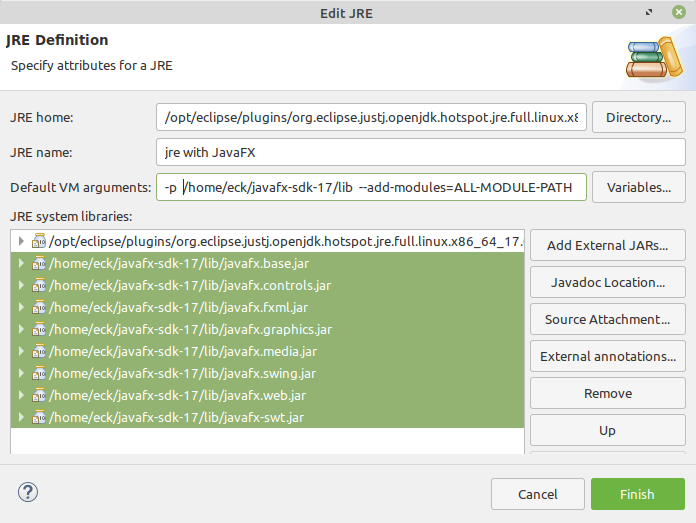Click the javafx.web.jar library icon

pyautogui.click(x=39, y=395)
